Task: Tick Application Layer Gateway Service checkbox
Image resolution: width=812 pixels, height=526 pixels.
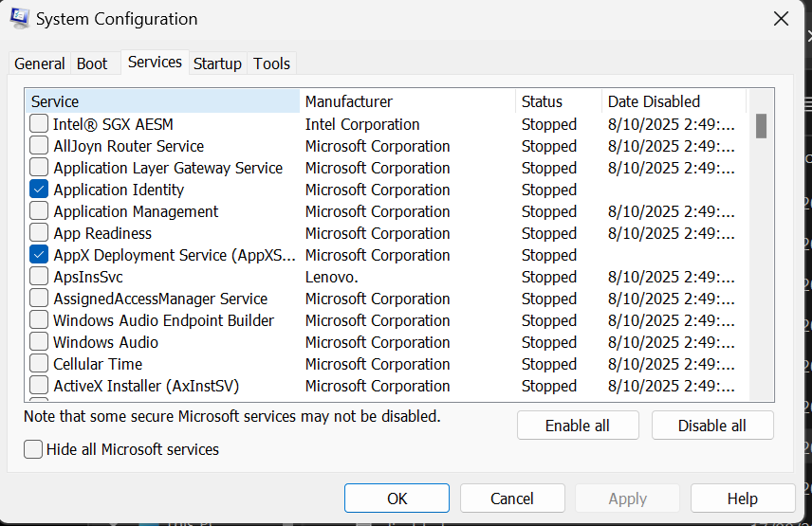Action: coord(39,168)
